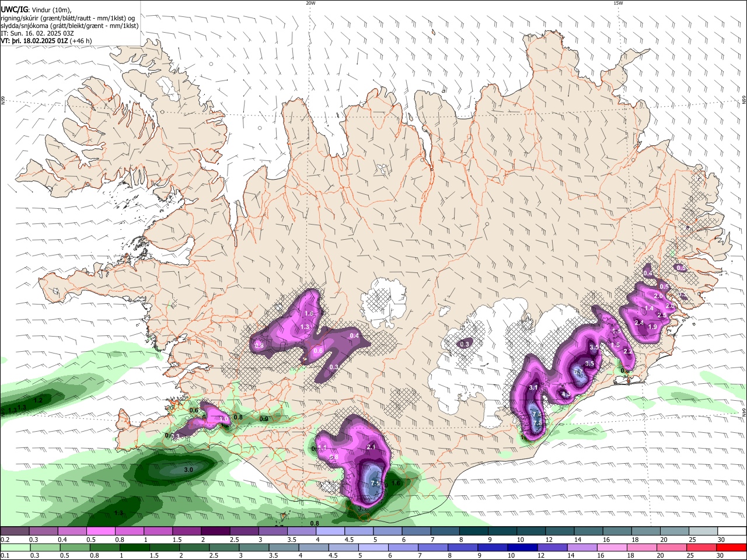
Task: Click the 'VT: þri. 18.02.2025 01Z' valid time
Action: pyautogui.click(x=33, y=41)
